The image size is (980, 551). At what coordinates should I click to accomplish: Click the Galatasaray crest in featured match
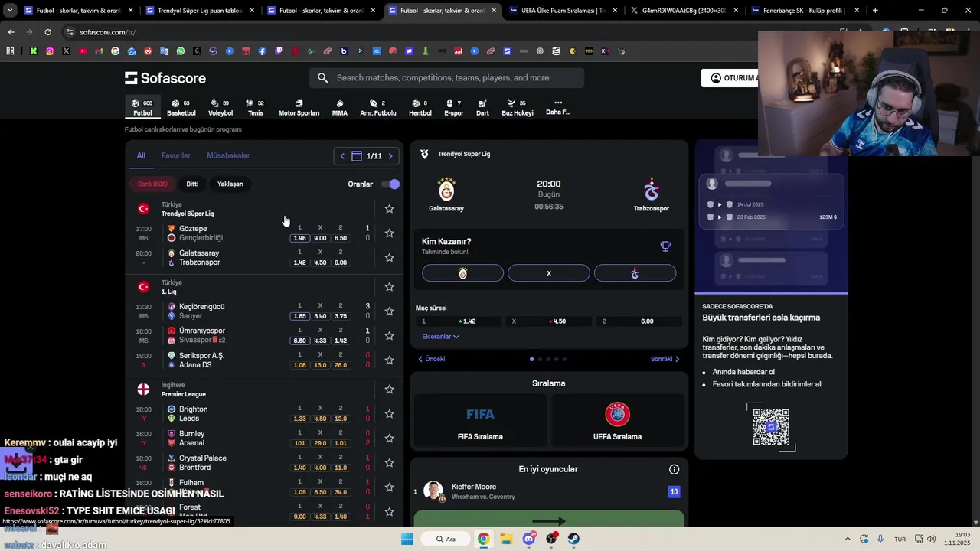point(446,189)
